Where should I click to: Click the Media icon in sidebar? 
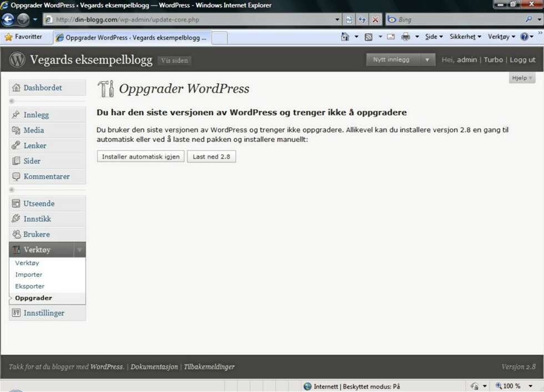pyautogui.click(x=16, y=130)
